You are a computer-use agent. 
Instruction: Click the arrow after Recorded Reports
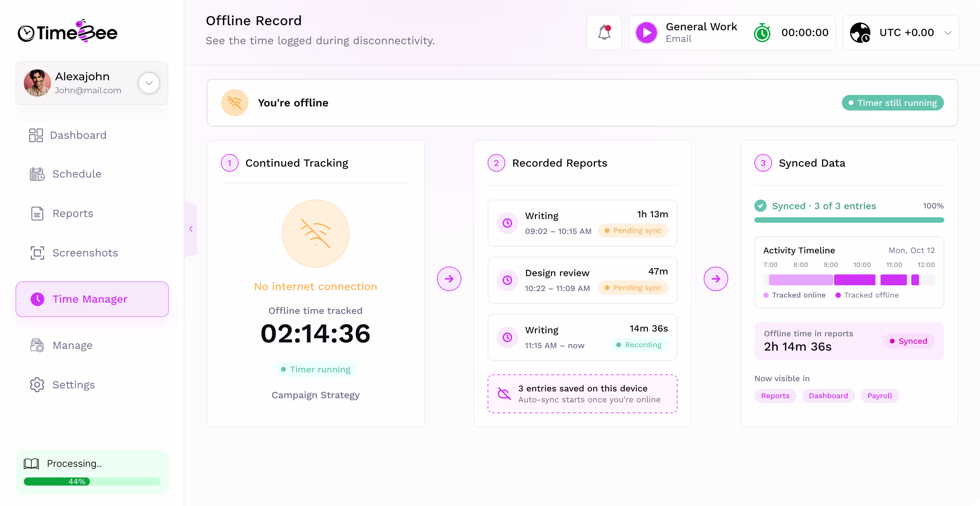coord(716,279)
